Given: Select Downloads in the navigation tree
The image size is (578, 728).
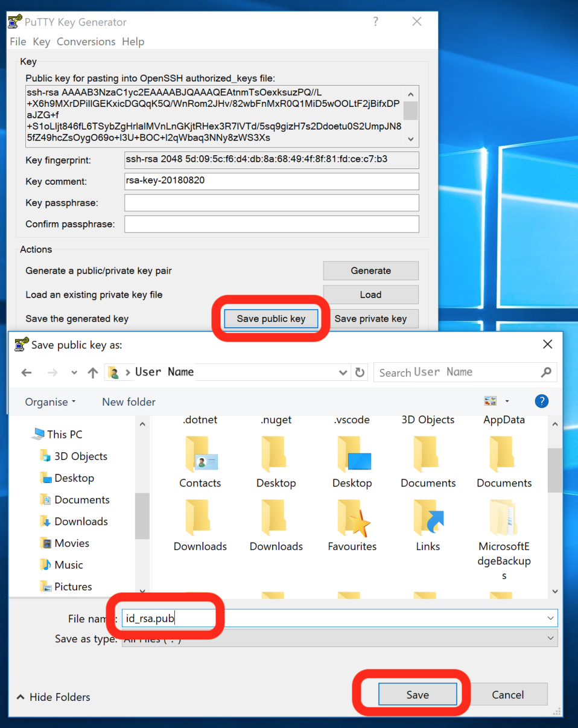Looking at the screenshot, I should (x=81, y=522).
